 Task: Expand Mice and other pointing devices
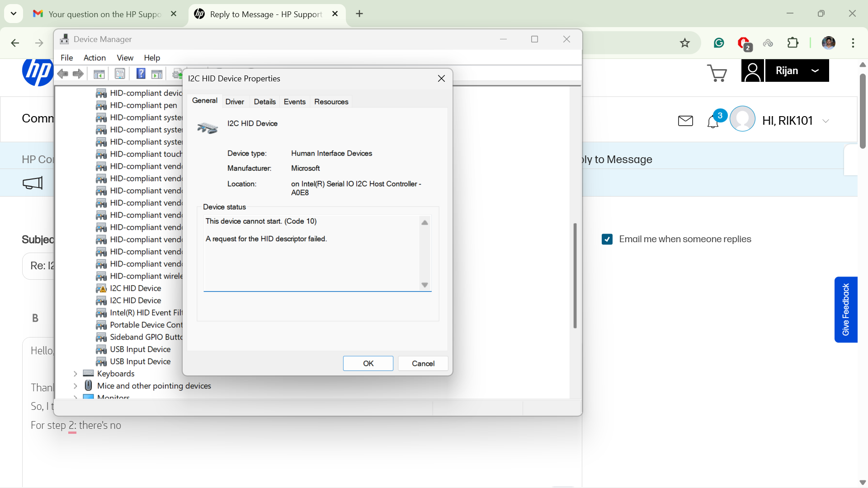click(75, 386)
